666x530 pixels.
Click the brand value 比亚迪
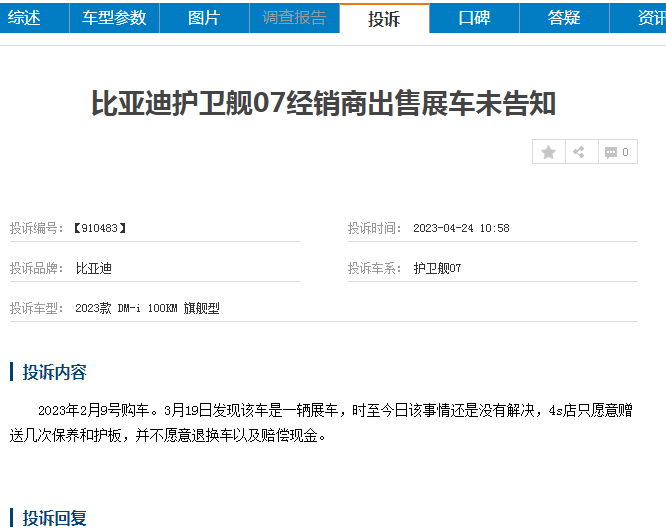93,268
